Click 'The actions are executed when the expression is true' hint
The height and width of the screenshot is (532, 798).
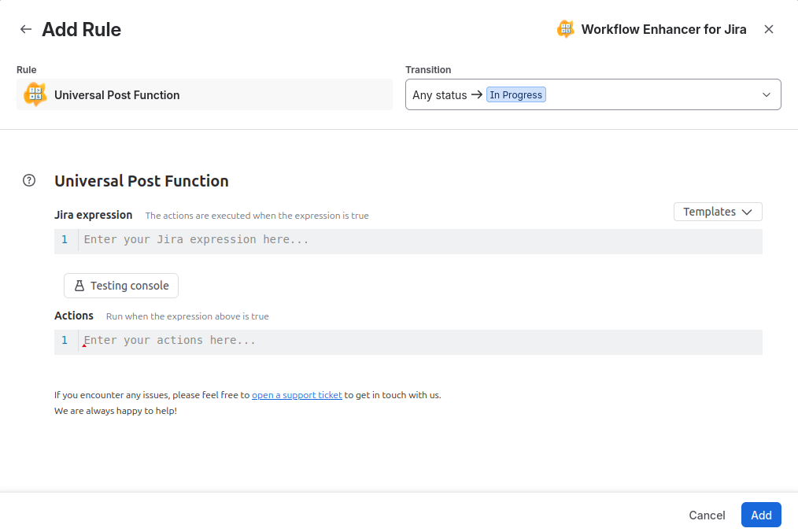click(x=257, y=216)
